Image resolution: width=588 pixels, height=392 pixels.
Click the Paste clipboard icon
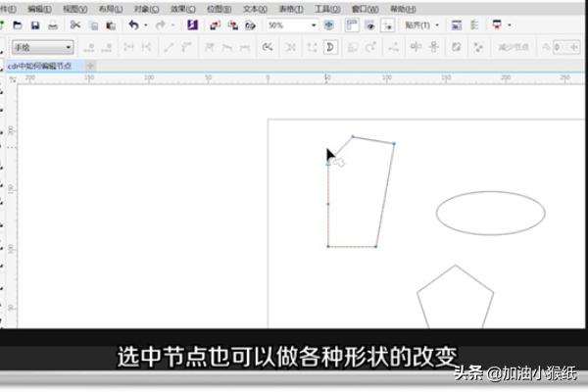point(110,24)
